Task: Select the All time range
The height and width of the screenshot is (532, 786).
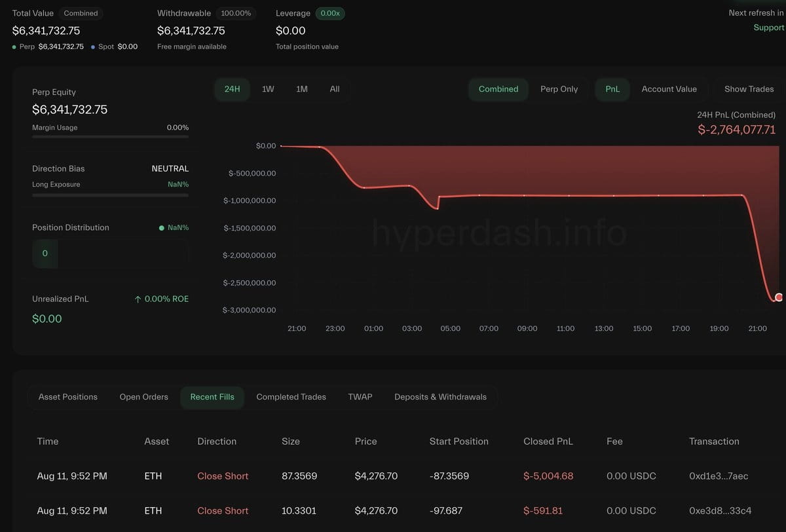Action: [335, 89]
